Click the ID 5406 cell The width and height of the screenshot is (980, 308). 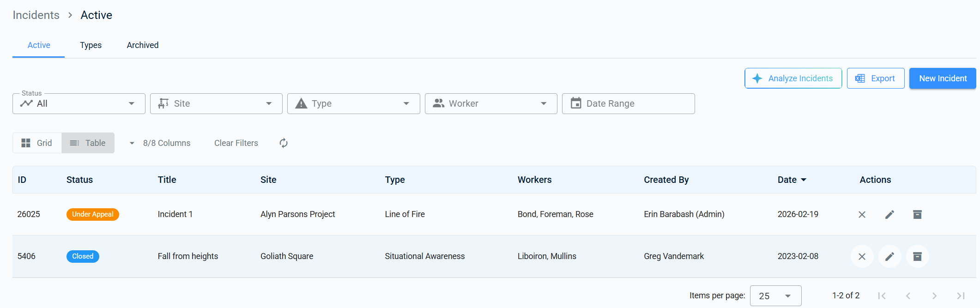[x=26, y=256]
